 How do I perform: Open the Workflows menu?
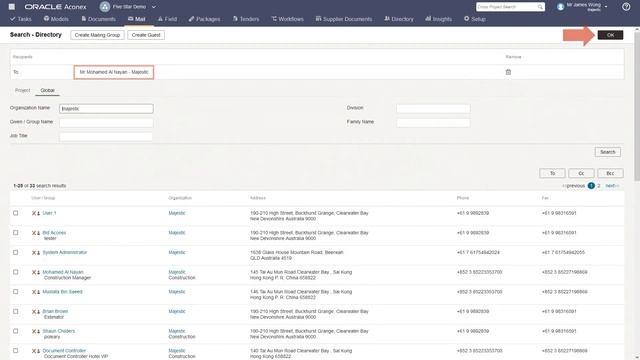click(287, 19)
